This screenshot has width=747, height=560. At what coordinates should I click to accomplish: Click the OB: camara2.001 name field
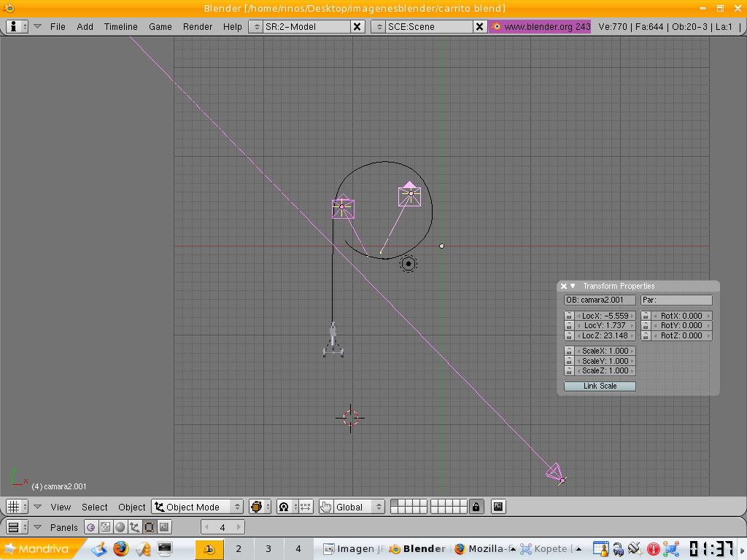point(600,300)
